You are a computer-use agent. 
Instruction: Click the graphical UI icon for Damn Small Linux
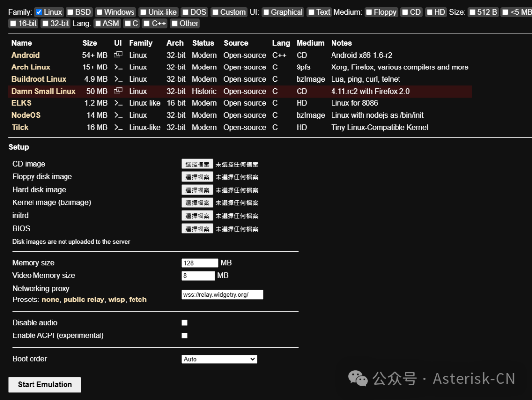118,91
